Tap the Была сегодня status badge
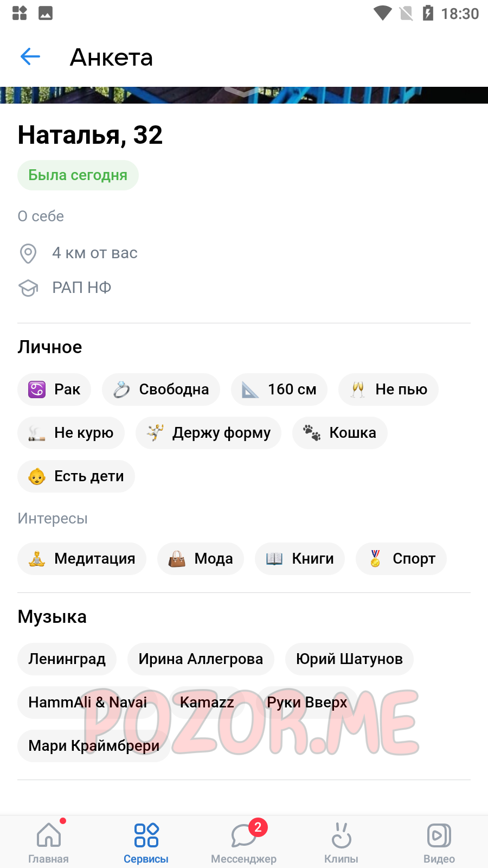Screen dimensions: 488x868 [x=78, y=175]
